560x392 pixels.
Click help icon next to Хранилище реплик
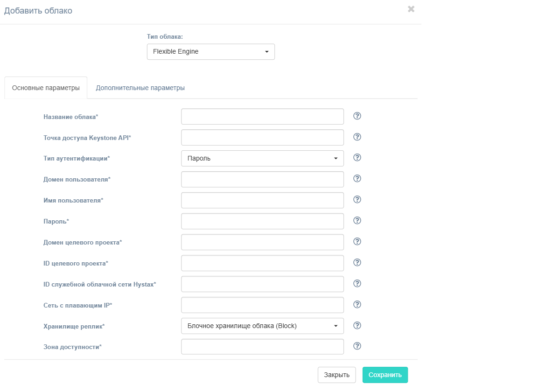[x=357, y=325]
